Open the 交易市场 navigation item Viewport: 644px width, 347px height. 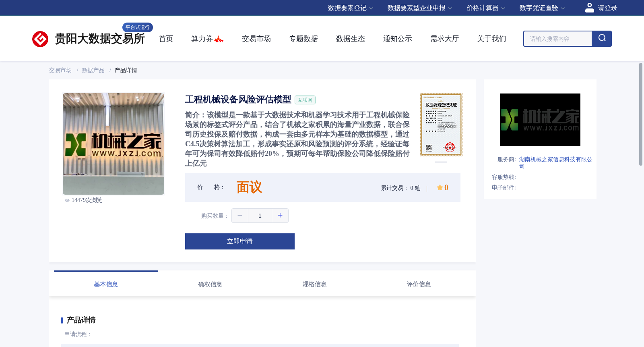256,39
